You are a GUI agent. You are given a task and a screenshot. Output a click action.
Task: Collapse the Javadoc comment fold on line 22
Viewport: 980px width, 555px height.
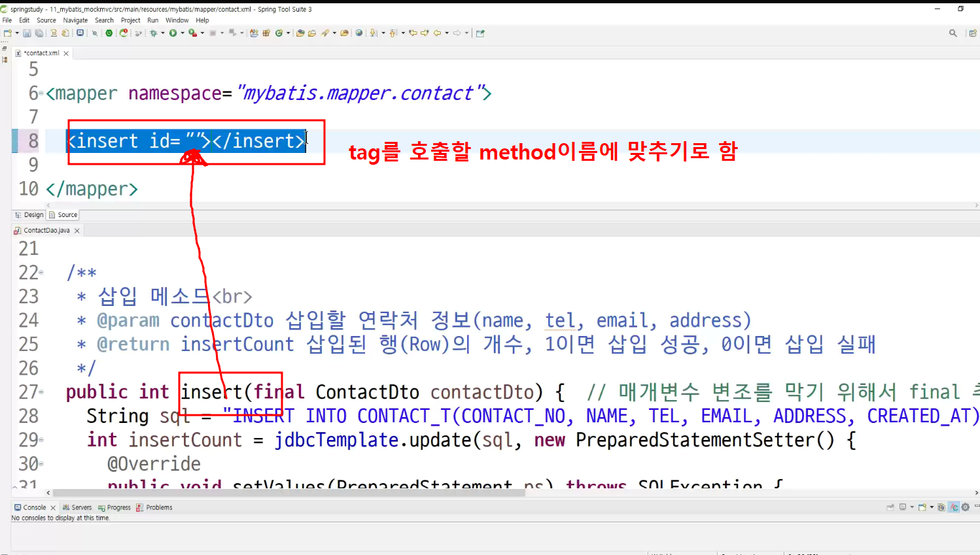click(x=41, y=272)
